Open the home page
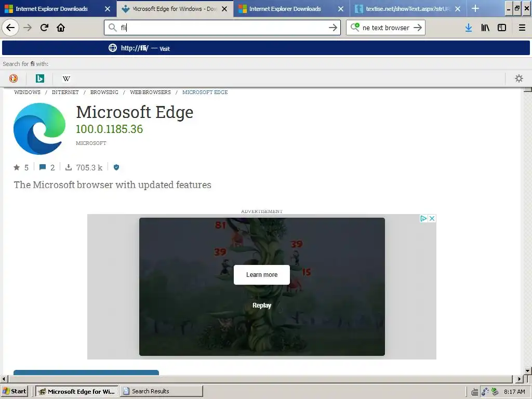 click(61, 28)
